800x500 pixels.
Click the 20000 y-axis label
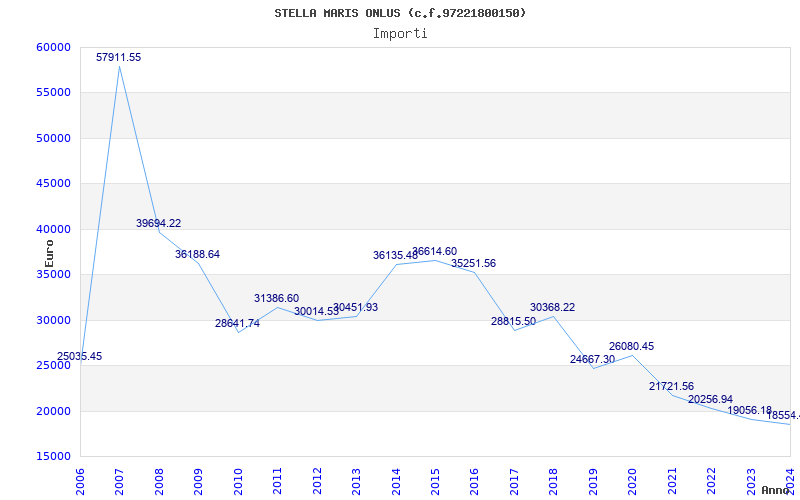pos(53,411)
